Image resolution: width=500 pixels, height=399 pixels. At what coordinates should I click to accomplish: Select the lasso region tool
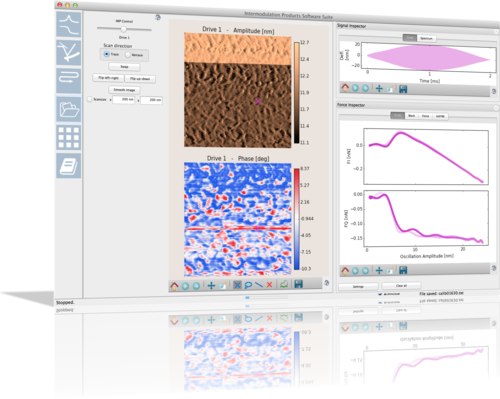click(x=248, y=285)
